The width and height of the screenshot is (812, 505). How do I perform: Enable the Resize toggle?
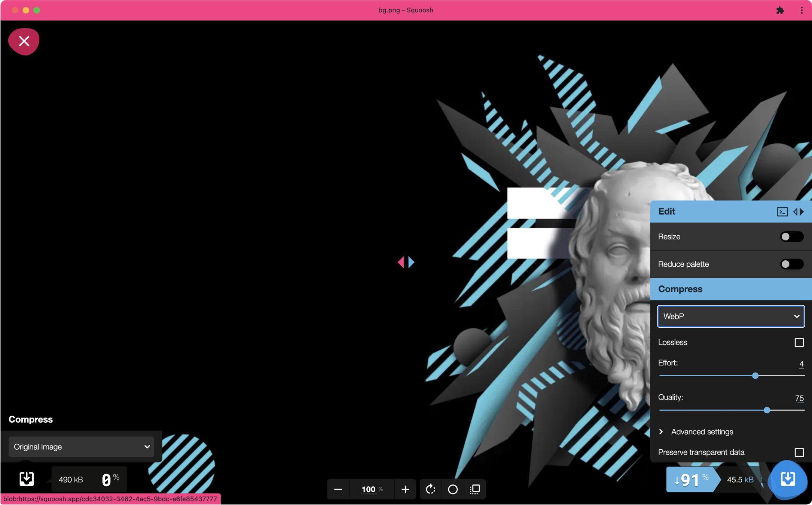(791, 236)
